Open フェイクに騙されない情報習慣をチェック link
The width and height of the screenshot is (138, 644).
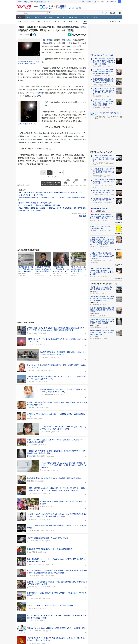(x=108, y=114)
